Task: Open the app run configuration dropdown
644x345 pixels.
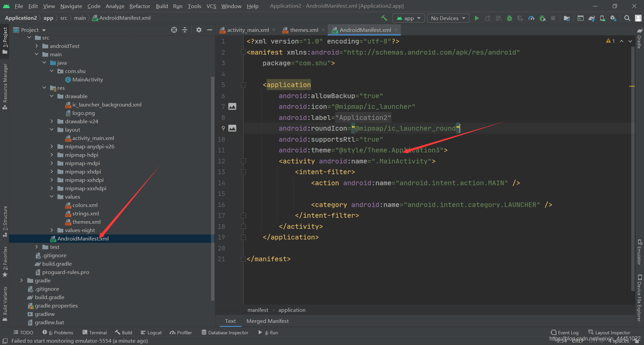Action: point(409,18)
